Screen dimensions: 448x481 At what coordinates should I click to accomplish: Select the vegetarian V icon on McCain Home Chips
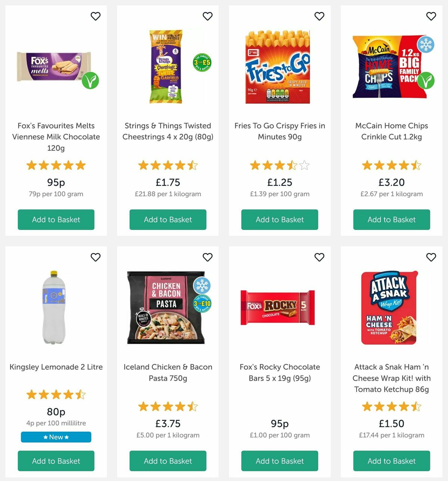point(427,80)
